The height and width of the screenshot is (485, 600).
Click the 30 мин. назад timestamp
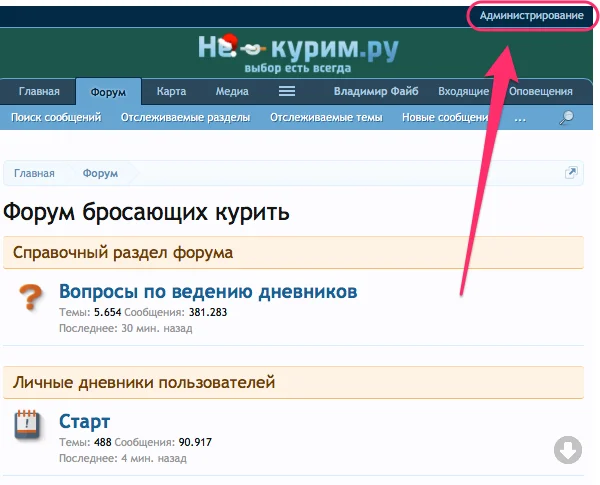157,328
